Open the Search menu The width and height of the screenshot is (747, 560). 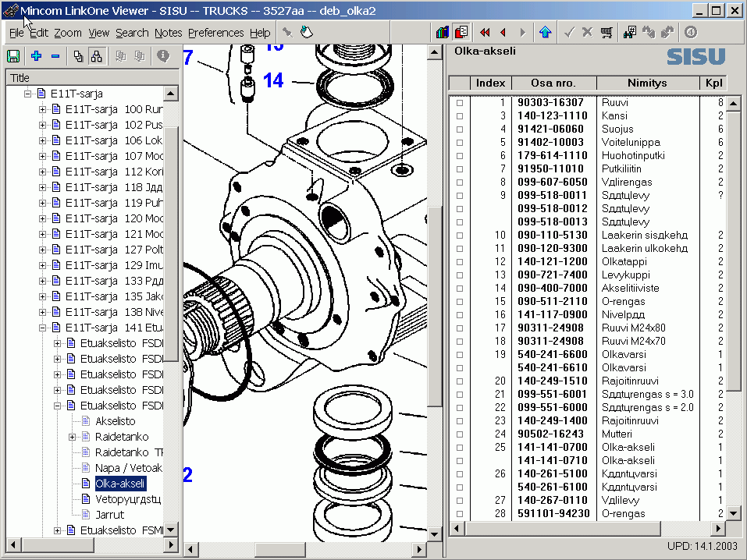coord(132,33)
